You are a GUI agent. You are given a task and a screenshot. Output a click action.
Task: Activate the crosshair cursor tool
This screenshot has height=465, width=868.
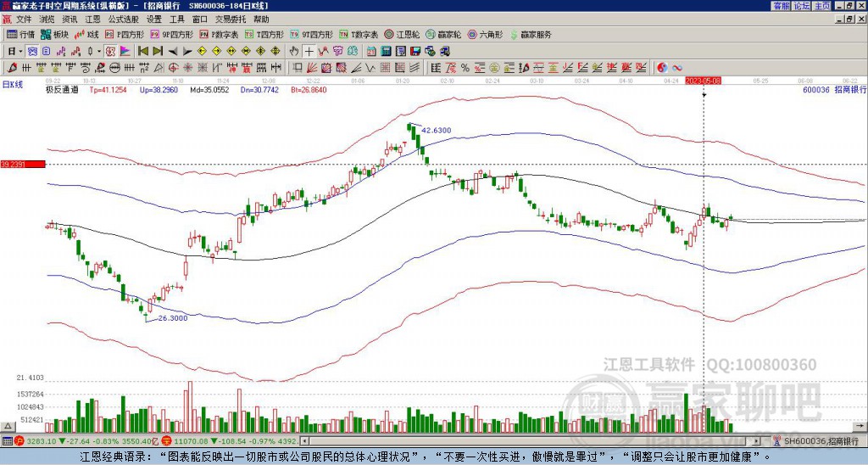click(309, 52)
